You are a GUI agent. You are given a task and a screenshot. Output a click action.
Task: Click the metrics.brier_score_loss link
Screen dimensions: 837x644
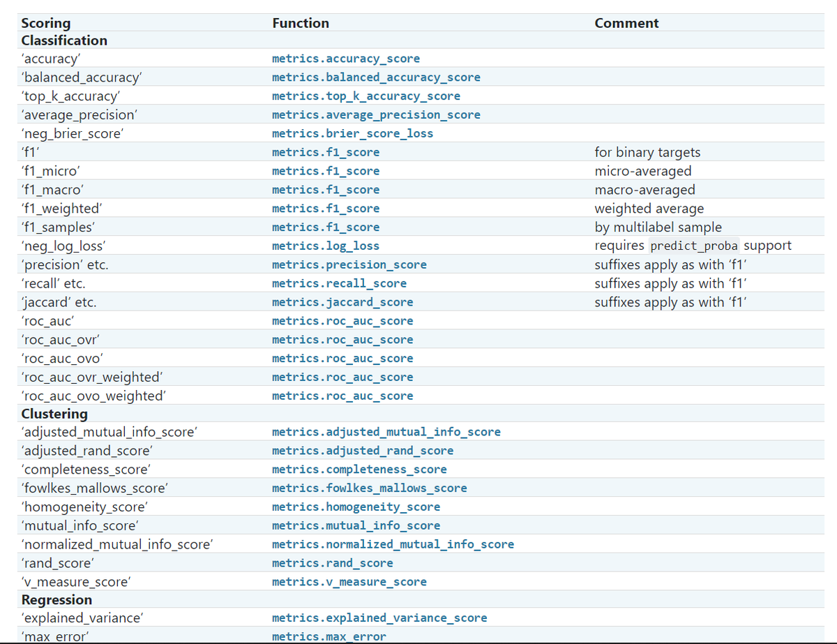(352, 133)
